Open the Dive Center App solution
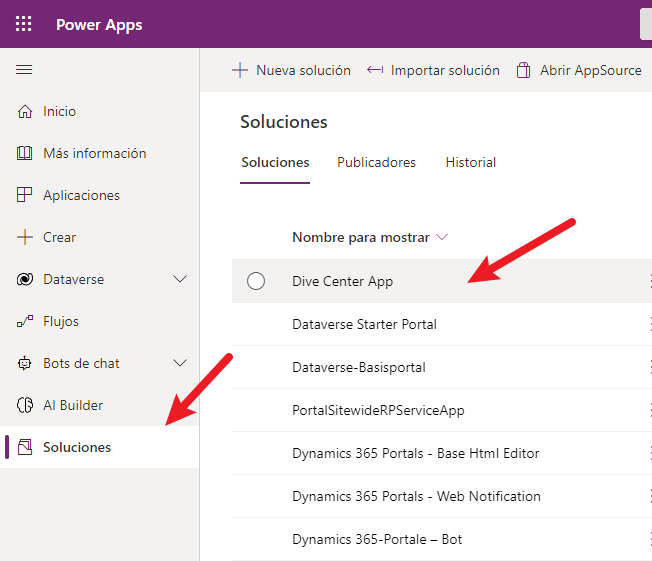 [342, 281]
